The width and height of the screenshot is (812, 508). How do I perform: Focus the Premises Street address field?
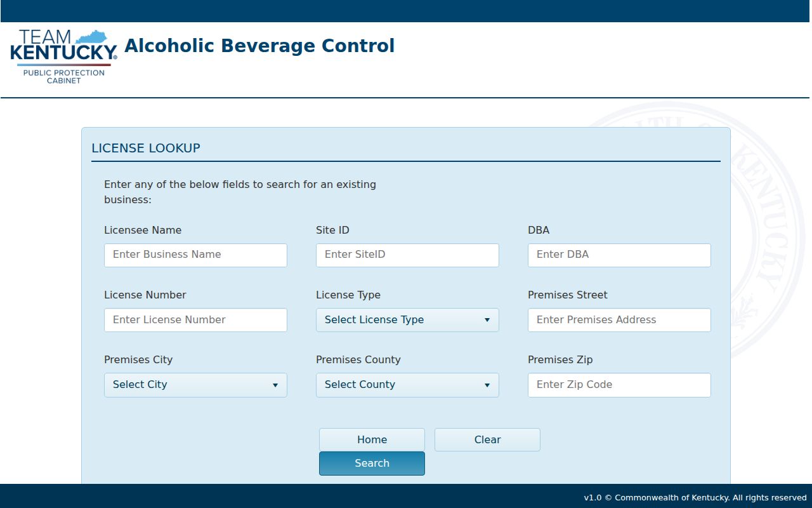619,320
